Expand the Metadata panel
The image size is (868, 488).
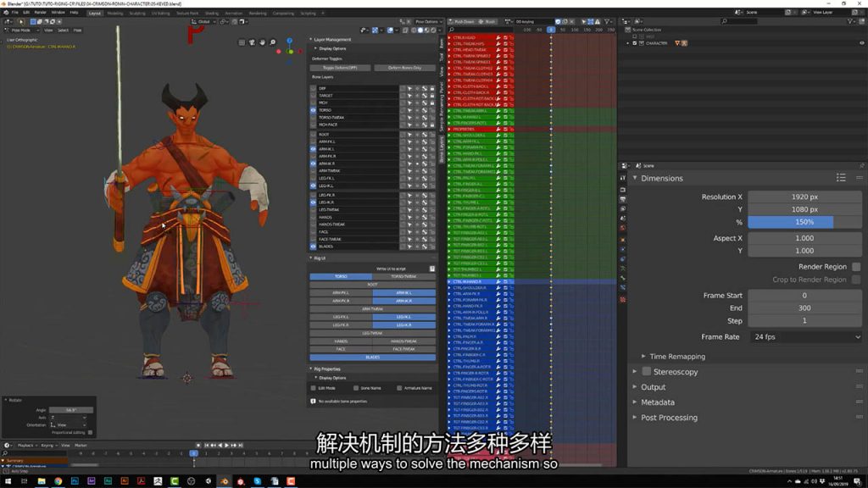[x=635, y=402]
